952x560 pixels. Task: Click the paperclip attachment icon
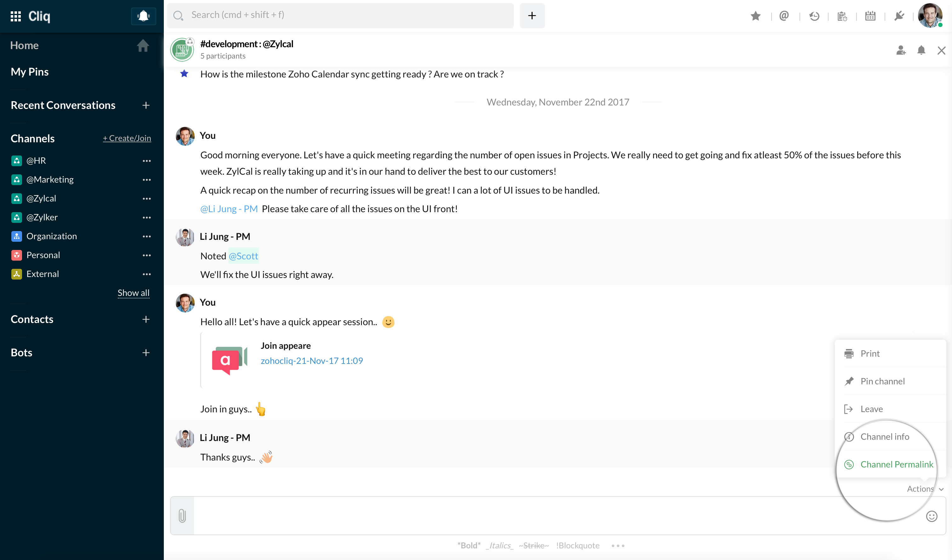point(182,515)
